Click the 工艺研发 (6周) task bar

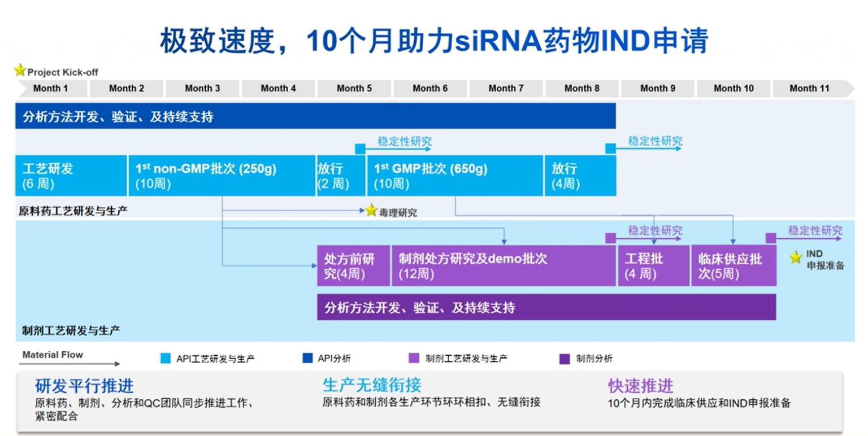tap(71, 176)
